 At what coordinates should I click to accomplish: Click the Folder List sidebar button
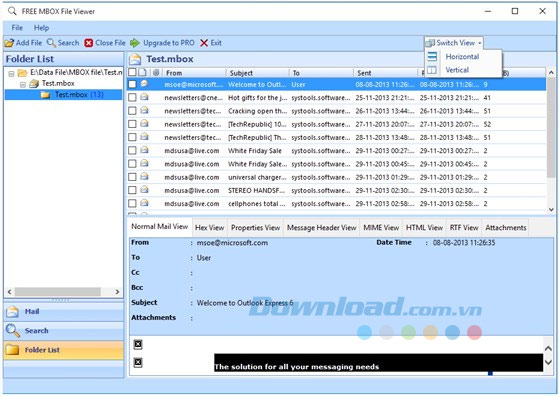click(63, 350)
